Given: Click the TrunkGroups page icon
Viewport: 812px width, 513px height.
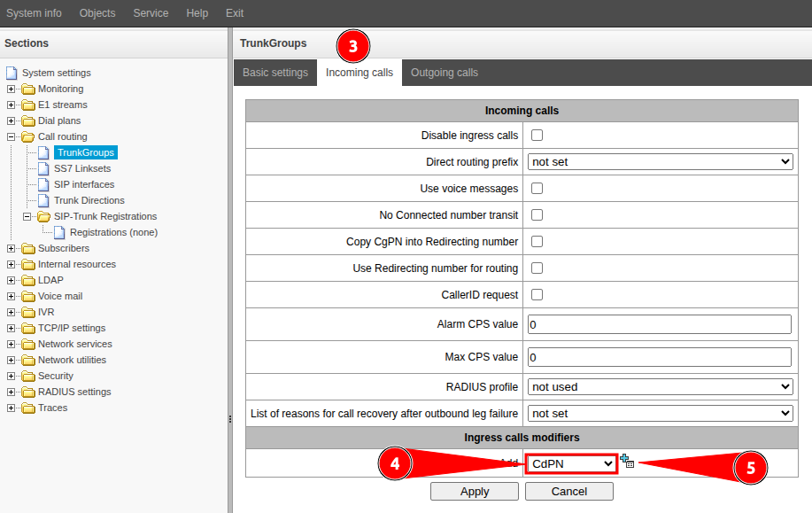Looking at the screenshot, I should pyautogui.click(x=44, y=153).
